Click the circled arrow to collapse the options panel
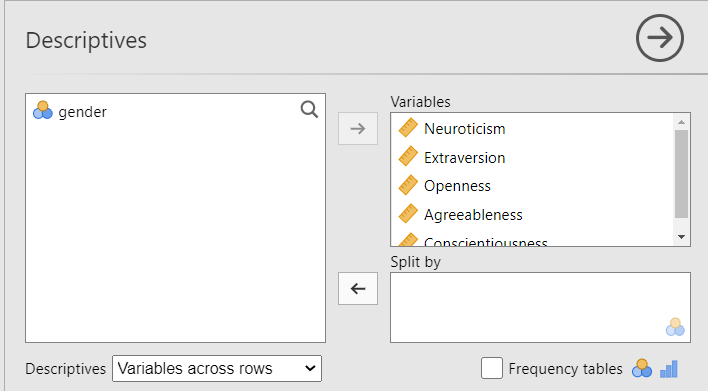 click(x=660, y=38)
